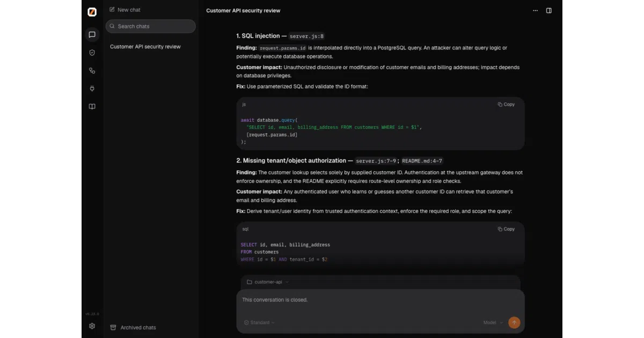
Task: Copy the sql code block
Action: 506,229
